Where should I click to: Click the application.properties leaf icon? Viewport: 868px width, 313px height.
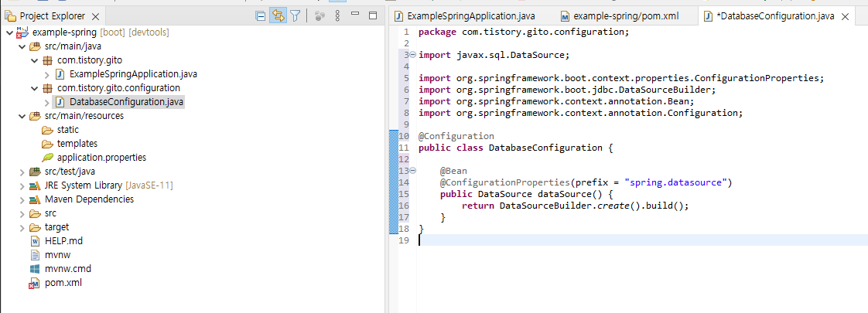48,158
